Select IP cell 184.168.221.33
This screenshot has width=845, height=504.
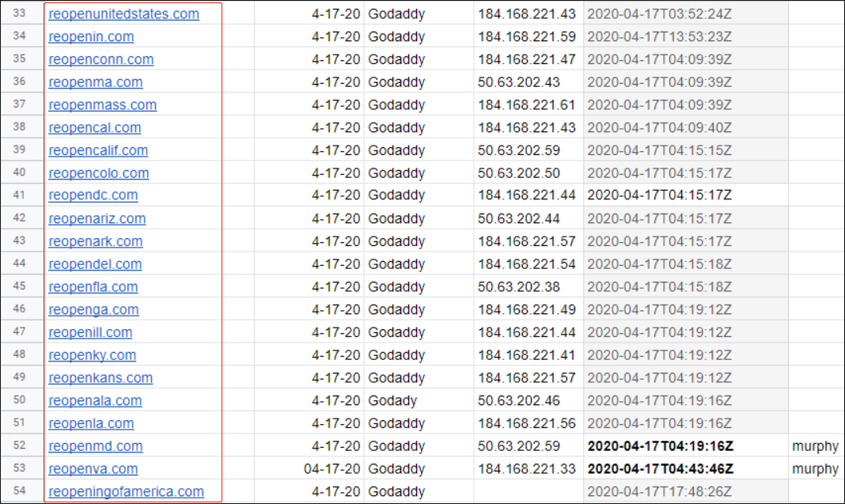click(x=529, y=469)
